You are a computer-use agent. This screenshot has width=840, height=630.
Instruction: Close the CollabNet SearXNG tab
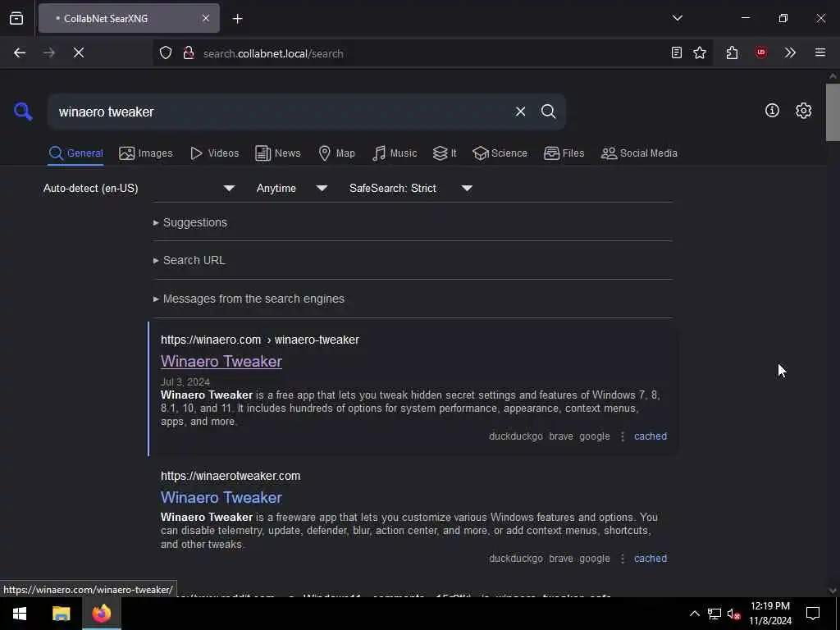click(x=206, y=18)
